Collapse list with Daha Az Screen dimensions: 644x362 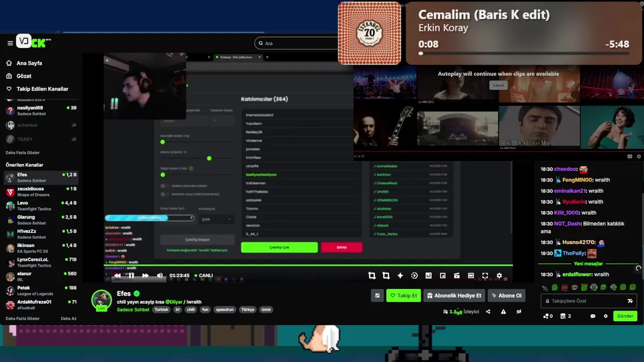pos(68,318)
